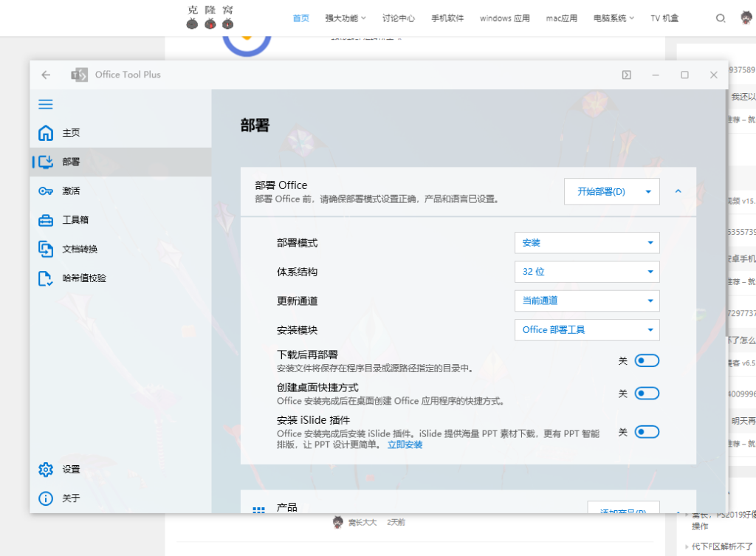
Task: Click the 关于 info icon
Action: (x=46, y=498)
